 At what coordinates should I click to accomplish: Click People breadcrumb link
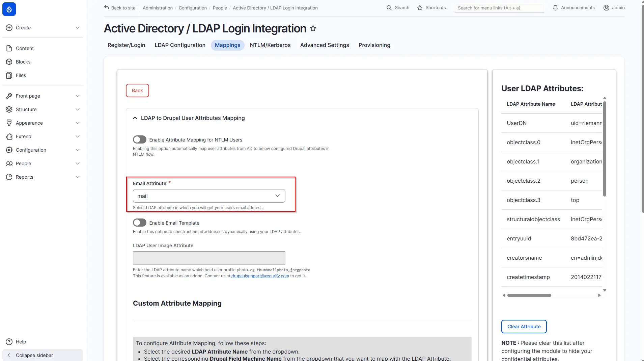click(220, 8)
